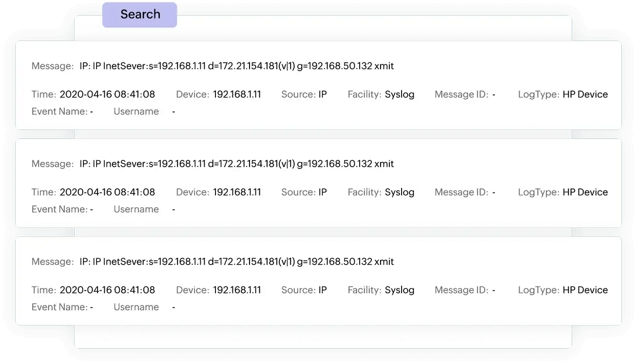Click the Time value in the second log entry

[107, 192]
